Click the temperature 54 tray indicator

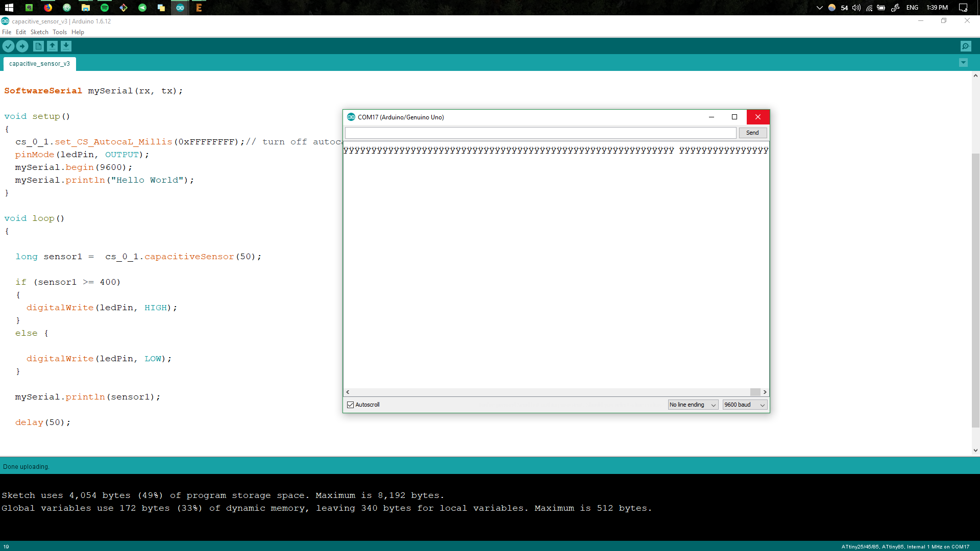[x=844, y=8]
